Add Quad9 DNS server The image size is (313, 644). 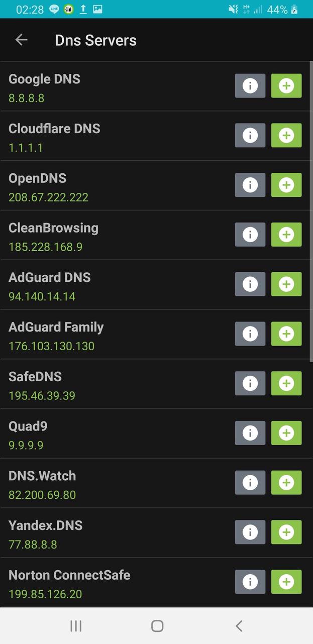286,433
